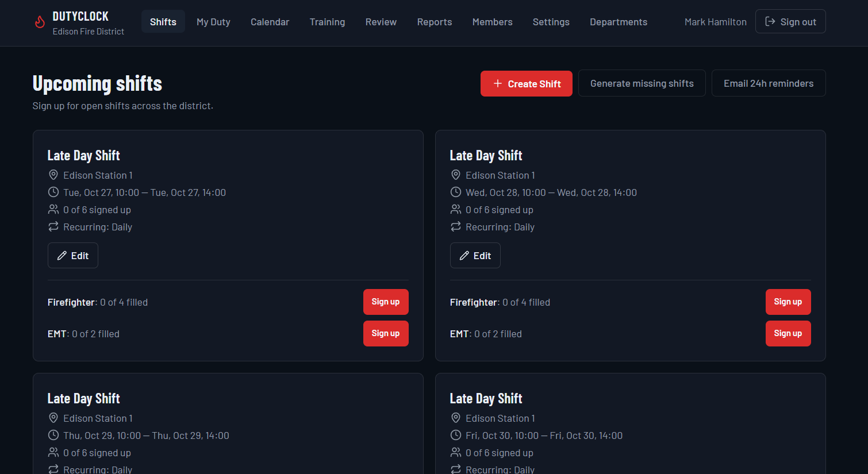Click the people icon on the Oct 29 card
This screenshot has width=868, height=474.
tap(53, 452)
